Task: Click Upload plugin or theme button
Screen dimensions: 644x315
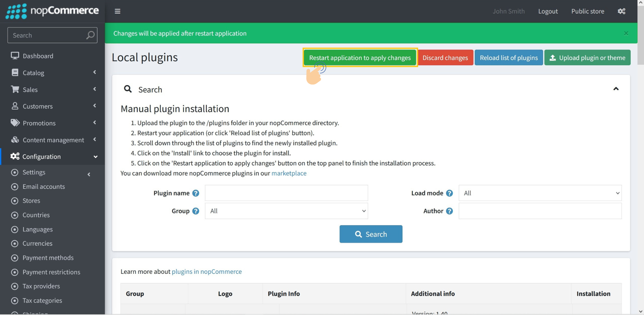Action: pyautogui.click(x=587, y=58)
